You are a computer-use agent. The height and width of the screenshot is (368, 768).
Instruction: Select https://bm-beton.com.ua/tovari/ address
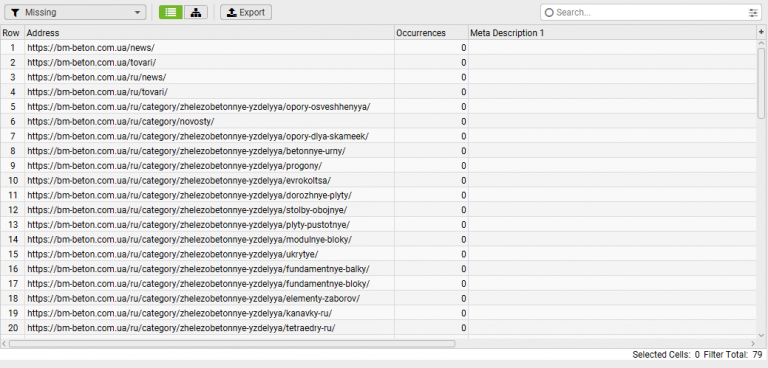click(92, 62)
